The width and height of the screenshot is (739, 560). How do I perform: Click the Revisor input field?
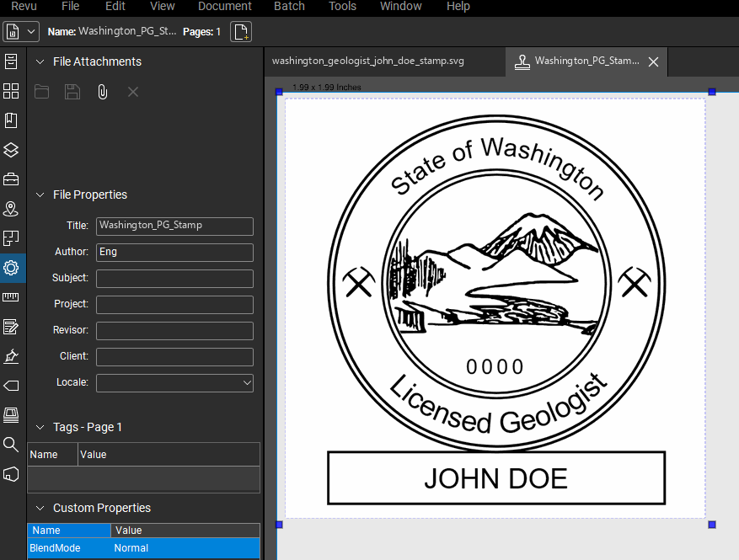(x=175, y=331)
